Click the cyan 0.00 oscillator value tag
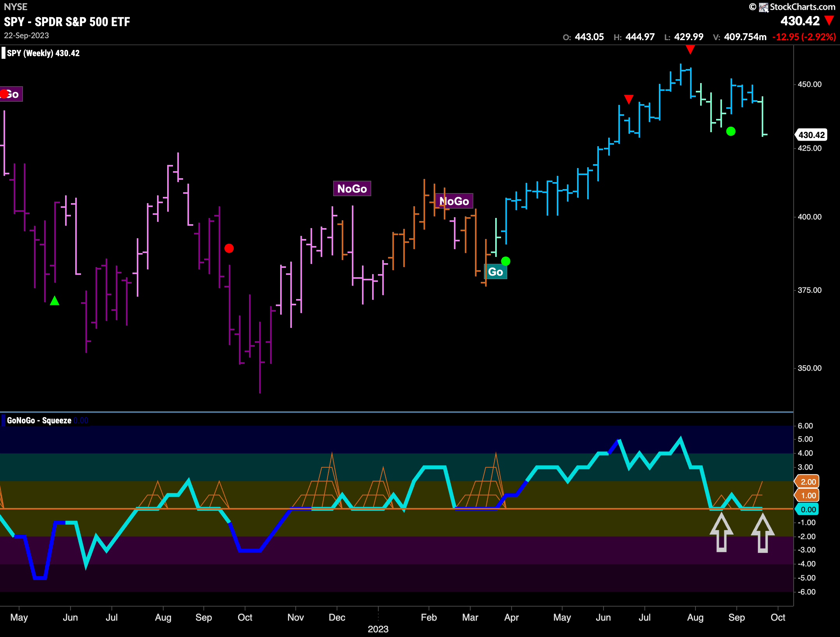Screen dimensions: 840x637 (807, 510)
